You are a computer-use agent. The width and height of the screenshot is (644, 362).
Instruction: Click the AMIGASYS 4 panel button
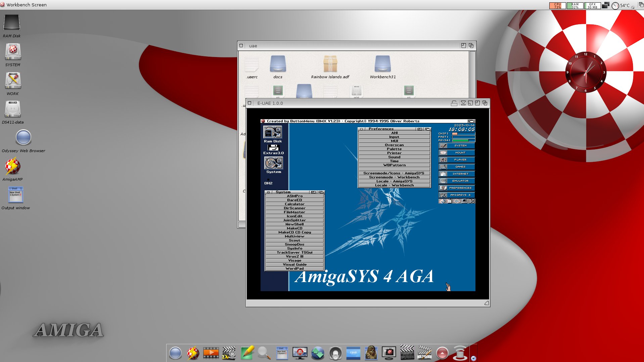click(x=457, y=195)
